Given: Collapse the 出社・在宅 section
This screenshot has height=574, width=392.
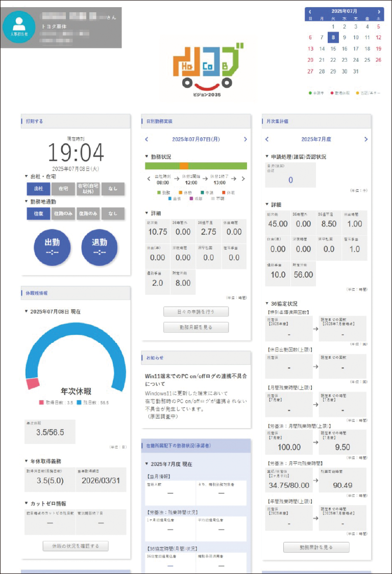Looking at the screenshot, I should pos(27,177).
